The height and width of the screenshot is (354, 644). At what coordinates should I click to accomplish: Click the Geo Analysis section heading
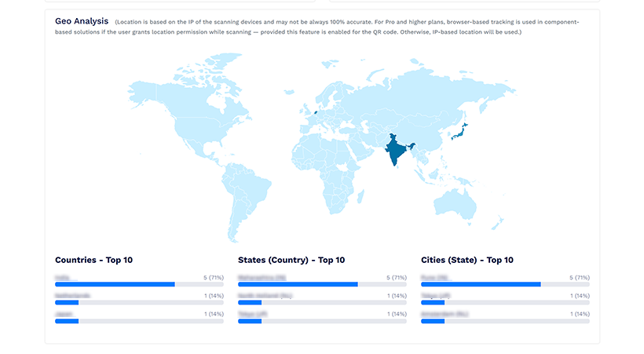click(82, 21)
